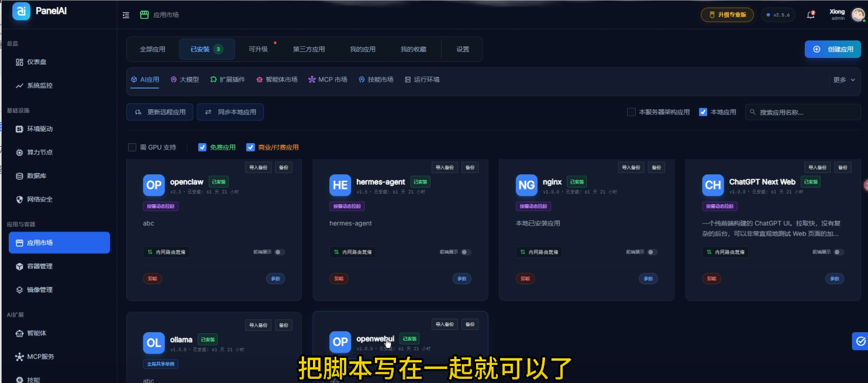This screenshot has width=868, height=383.
Task: Click the 容器管理 cube icon in sidebar
Action: pos(19,266)
